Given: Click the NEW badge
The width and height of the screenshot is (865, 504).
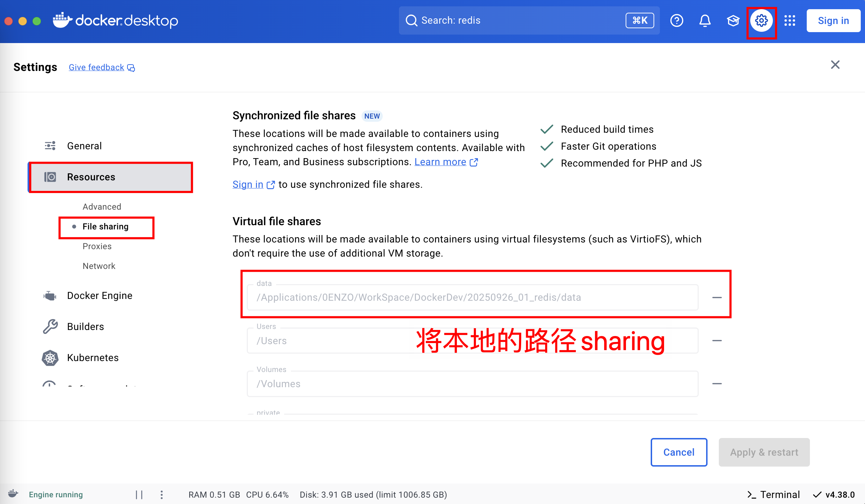Looking at the screenshot, I should point(372,116).
